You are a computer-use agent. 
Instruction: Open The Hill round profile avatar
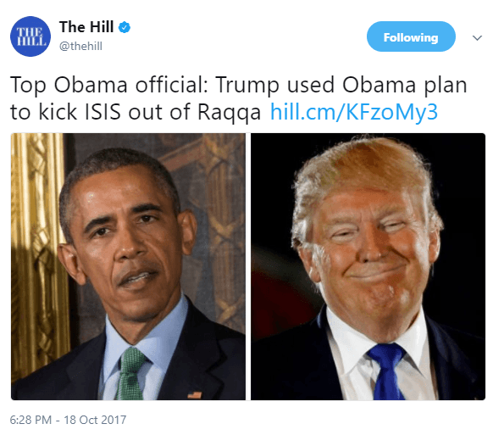tap(30, 36)
